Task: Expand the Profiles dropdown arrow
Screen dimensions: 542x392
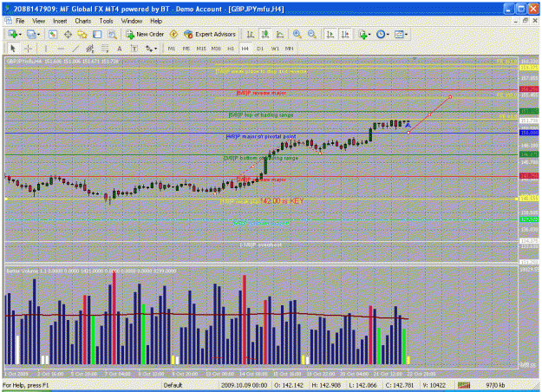Action: (x=38, y=34)
